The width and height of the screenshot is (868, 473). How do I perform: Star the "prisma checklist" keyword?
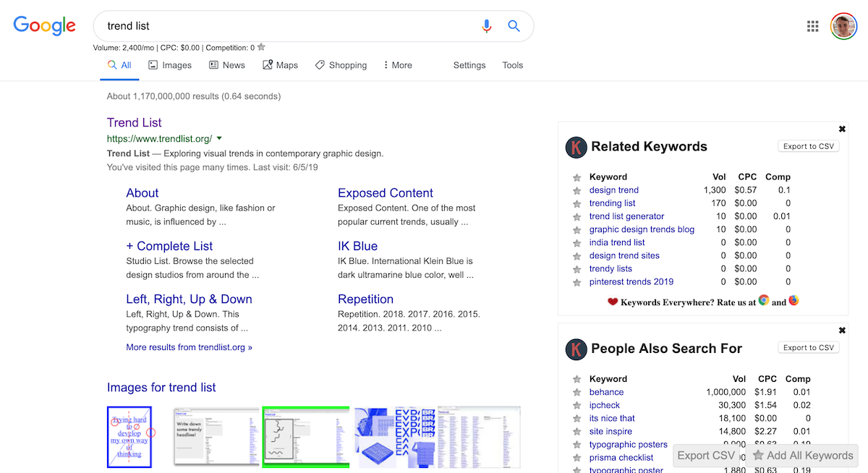point(576,458)
